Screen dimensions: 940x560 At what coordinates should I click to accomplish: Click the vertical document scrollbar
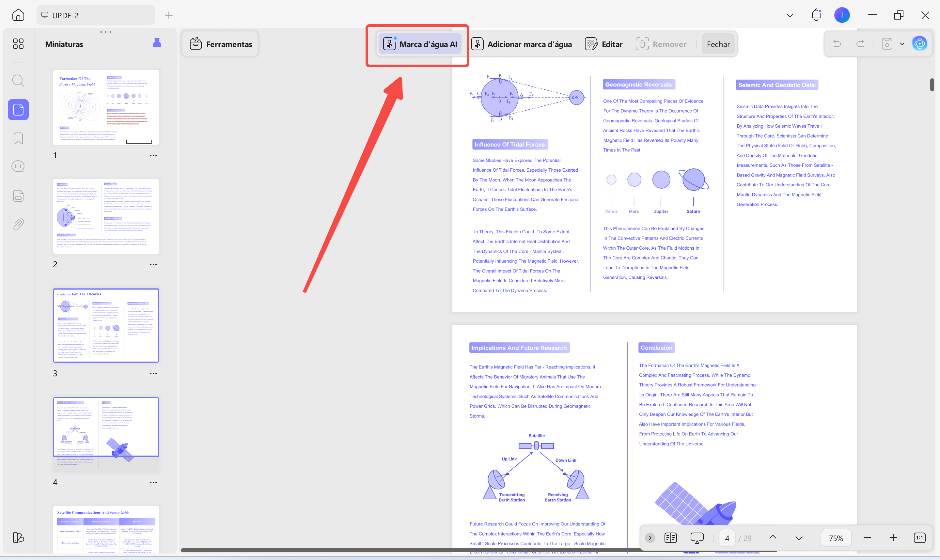[932, 85]
